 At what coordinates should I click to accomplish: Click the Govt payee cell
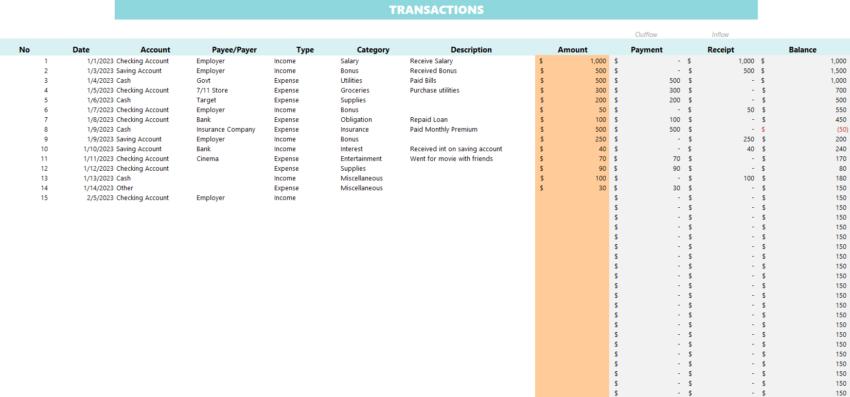[x=203, y=81]
